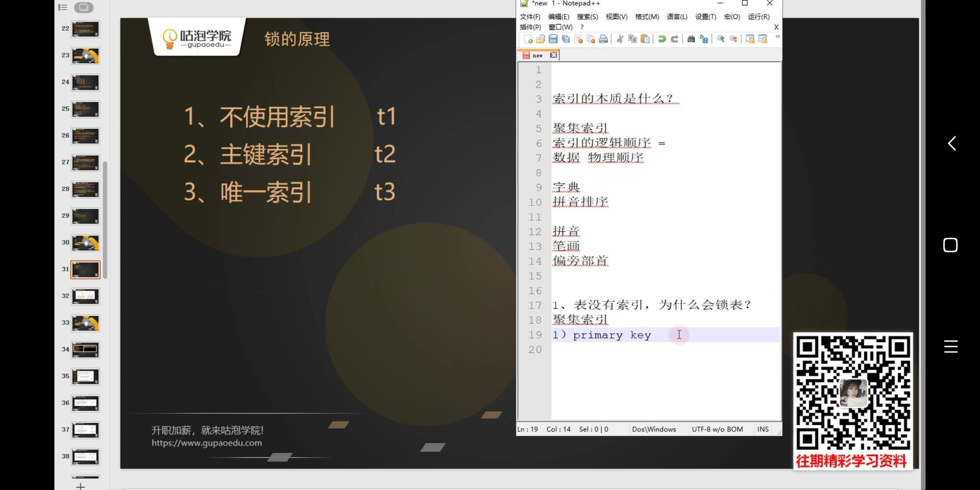The image size is (980, 490).
Task: Click the Cut scissors icon
Action: coord(620,39)
